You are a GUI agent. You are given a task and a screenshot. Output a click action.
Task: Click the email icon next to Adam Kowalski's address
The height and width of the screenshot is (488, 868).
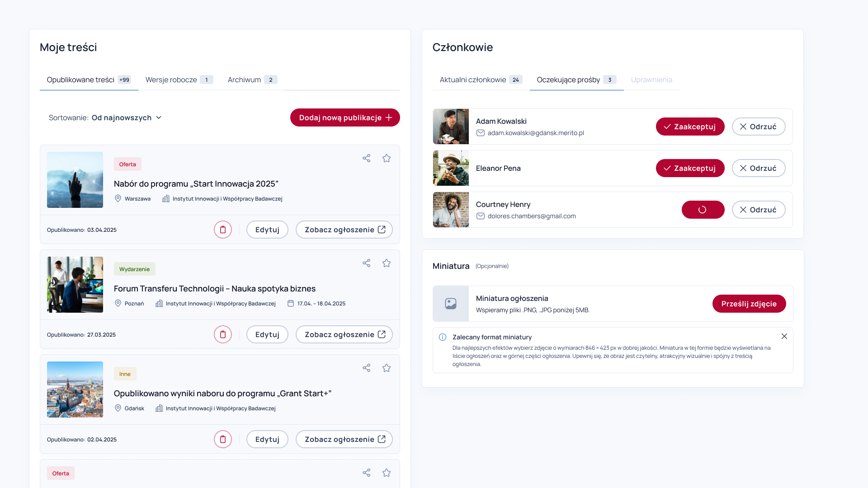tap(481, 133)
